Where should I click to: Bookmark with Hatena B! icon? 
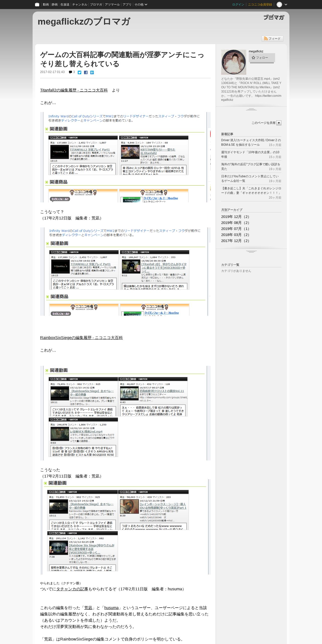92,72
